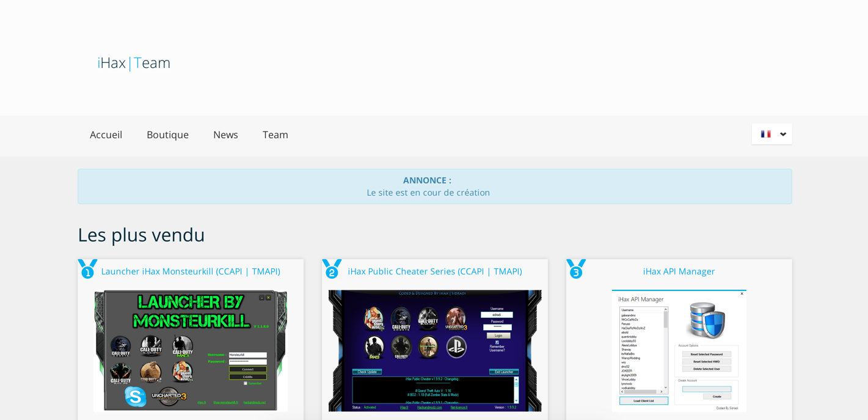Viewport: 868px width, 420px height.
Task: Click the number 1 medal badge
Action: coord(87,269)
